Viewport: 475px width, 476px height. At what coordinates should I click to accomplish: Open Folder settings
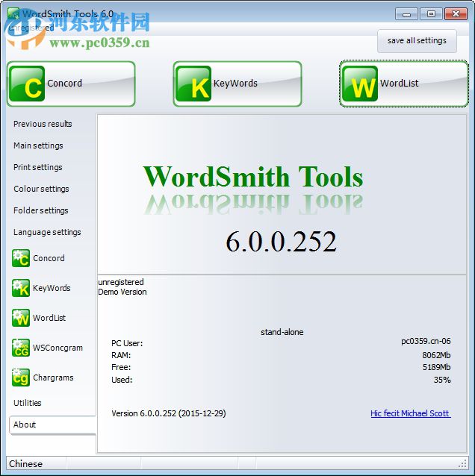click(41, 210)
